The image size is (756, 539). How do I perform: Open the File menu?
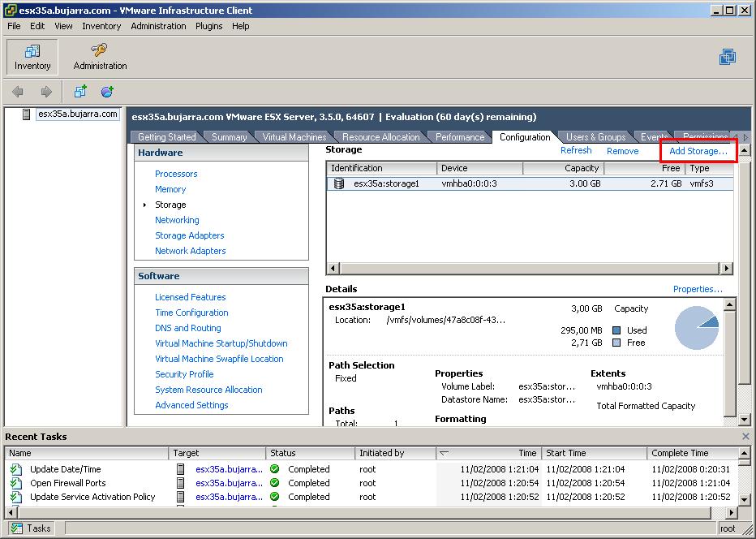pos(14,26)
